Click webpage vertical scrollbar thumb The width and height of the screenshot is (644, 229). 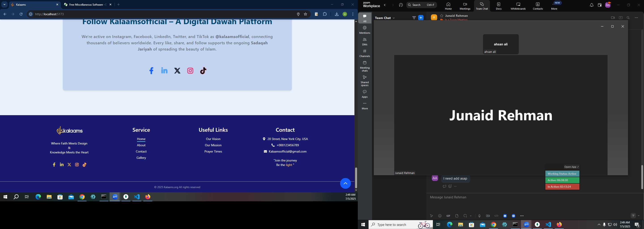point(356,178)
